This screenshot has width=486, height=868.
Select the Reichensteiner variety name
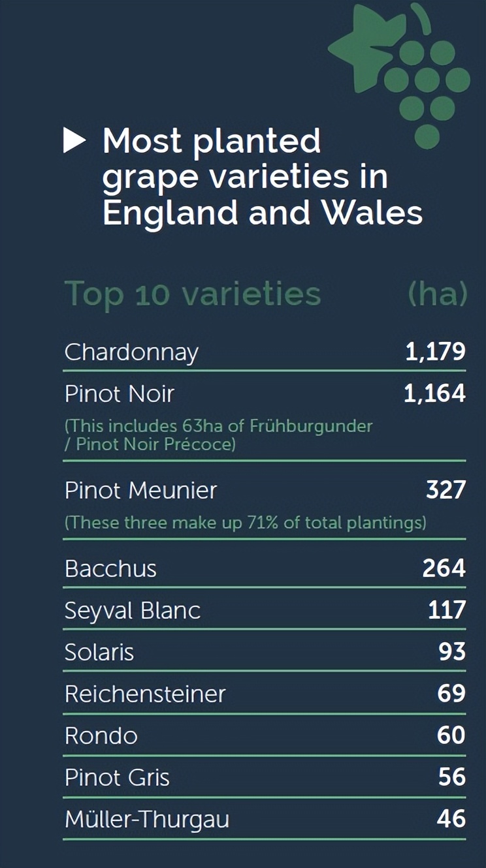click(145, 694)
